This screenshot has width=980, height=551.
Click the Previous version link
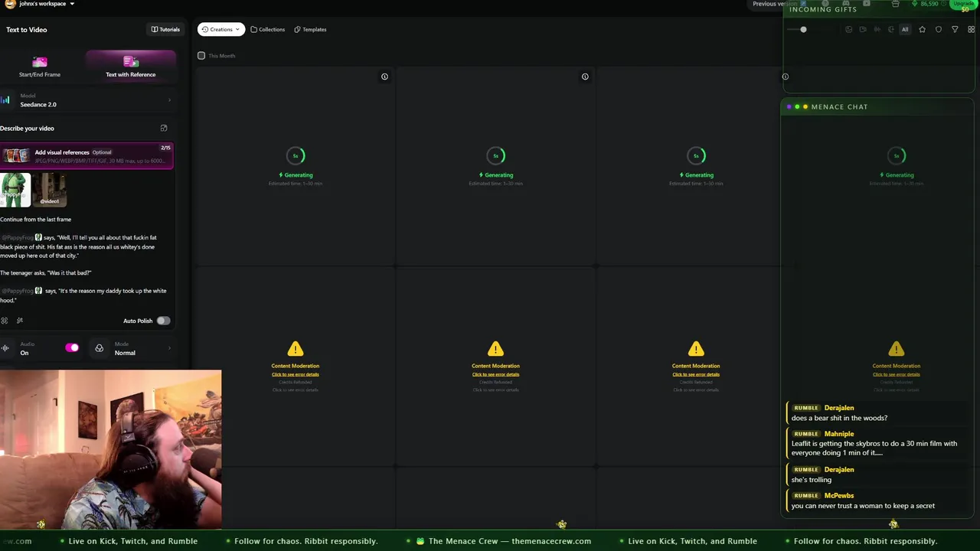pos(774,4)
